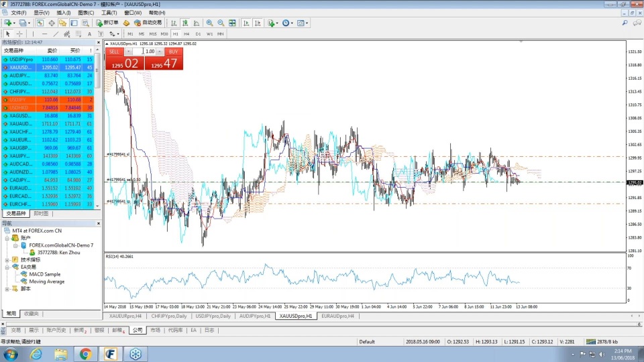Switch to the EURAUDpro,H4 chart tab
Viewport: 644px width, 362px height.
pos(338,316)
